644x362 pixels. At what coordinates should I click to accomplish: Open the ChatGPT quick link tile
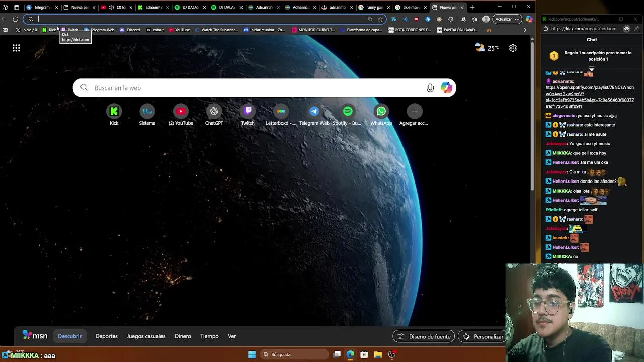pyautogui.click(x=214, y=115)
